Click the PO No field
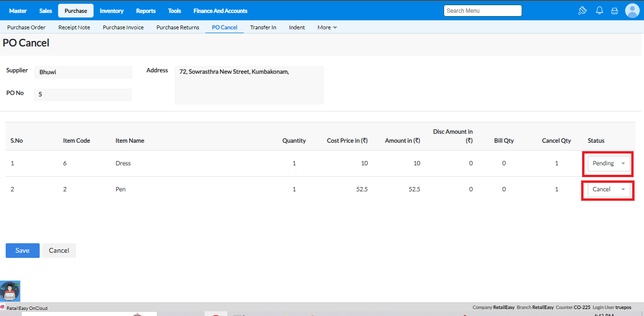The width and height of the screenshot is (644, 316). [x=83, y=94]
